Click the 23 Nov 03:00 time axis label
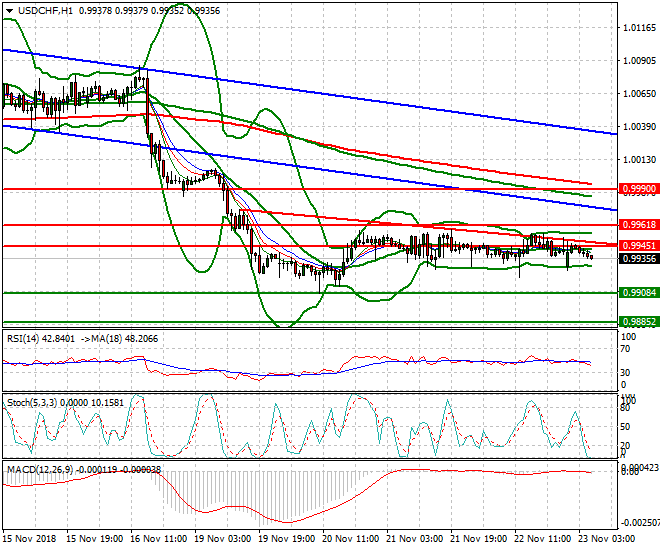The image size is (660, 550). (x=607, y=539)
